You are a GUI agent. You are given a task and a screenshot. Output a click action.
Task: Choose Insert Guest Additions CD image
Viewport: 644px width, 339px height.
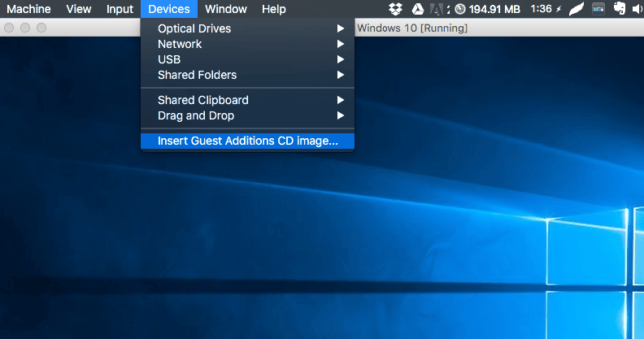coord(248,141)
